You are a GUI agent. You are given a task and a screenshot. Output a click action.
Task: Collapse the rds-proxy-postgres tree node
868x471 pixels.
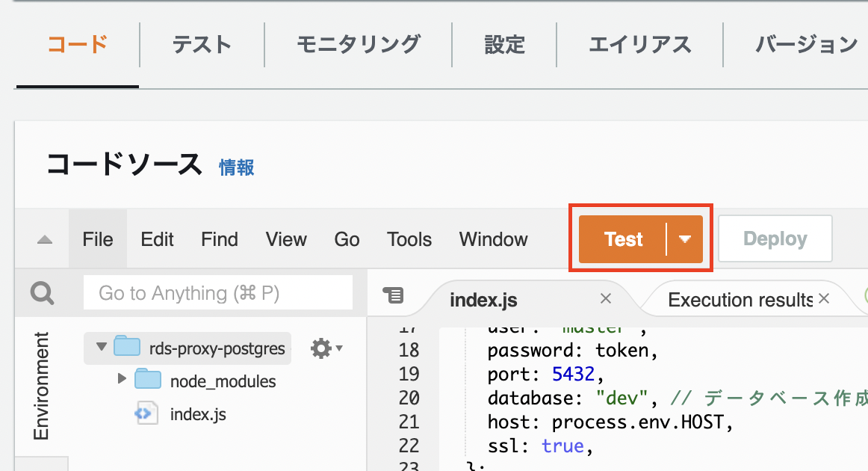pos(102,348)
